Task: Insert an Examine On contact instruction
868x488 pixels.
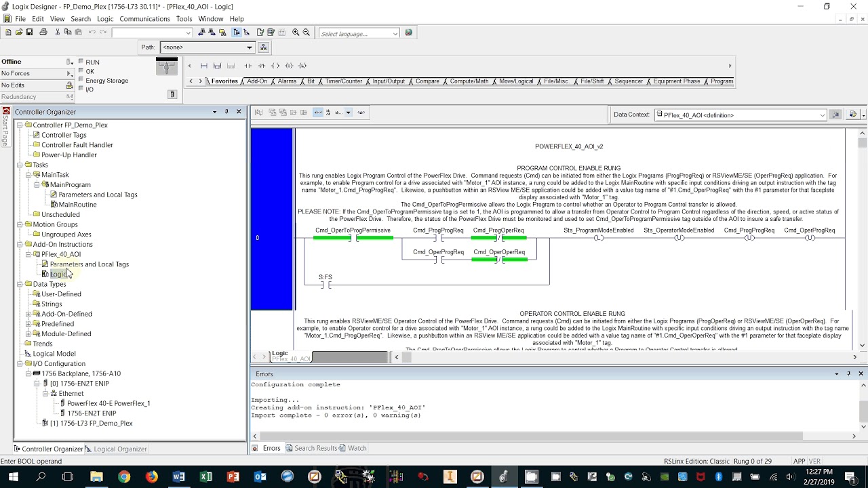Action: coord(248,66)
